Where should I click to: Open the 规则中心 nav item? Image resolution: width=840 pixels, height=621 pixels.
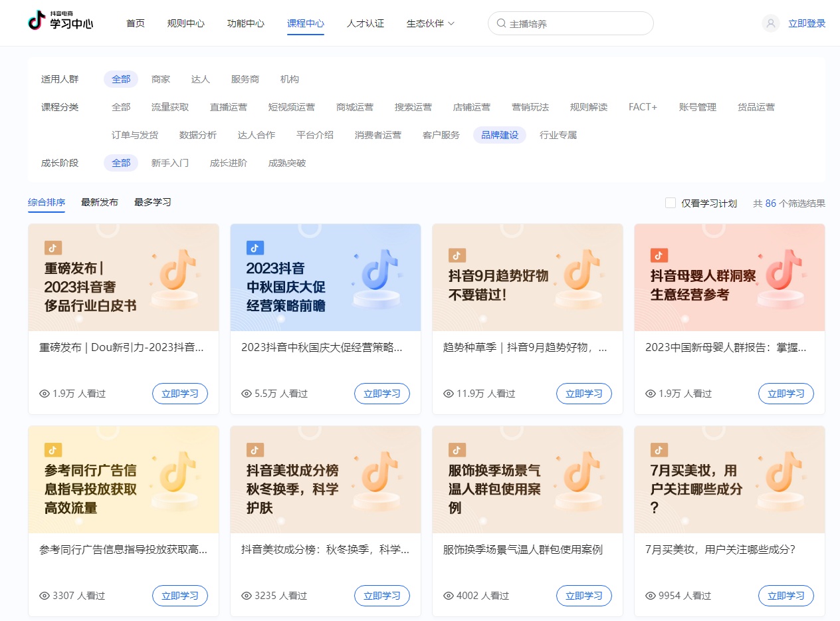click(186, 23)
